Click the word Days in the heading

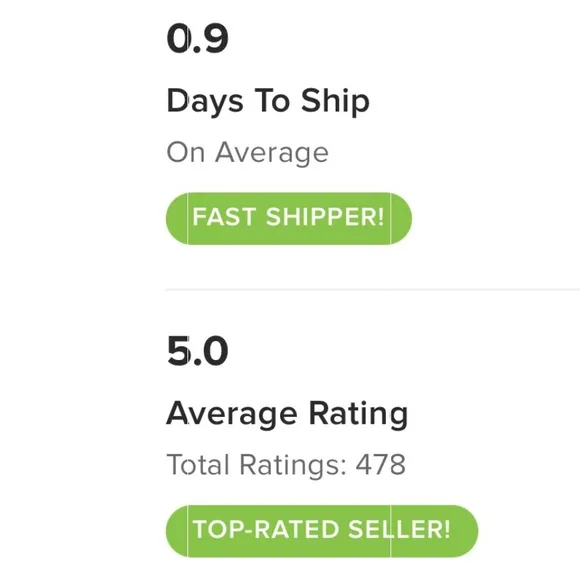pos(205,101)
